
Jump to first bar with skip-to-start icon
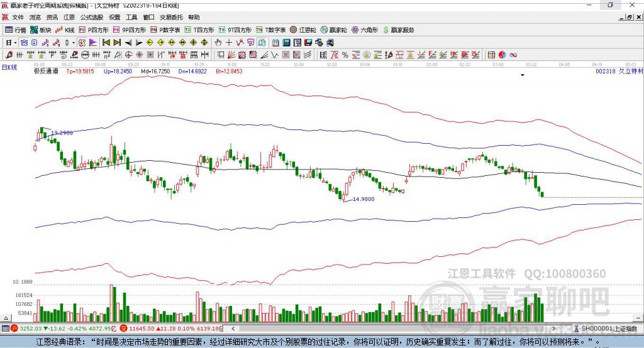click(106, 42)
